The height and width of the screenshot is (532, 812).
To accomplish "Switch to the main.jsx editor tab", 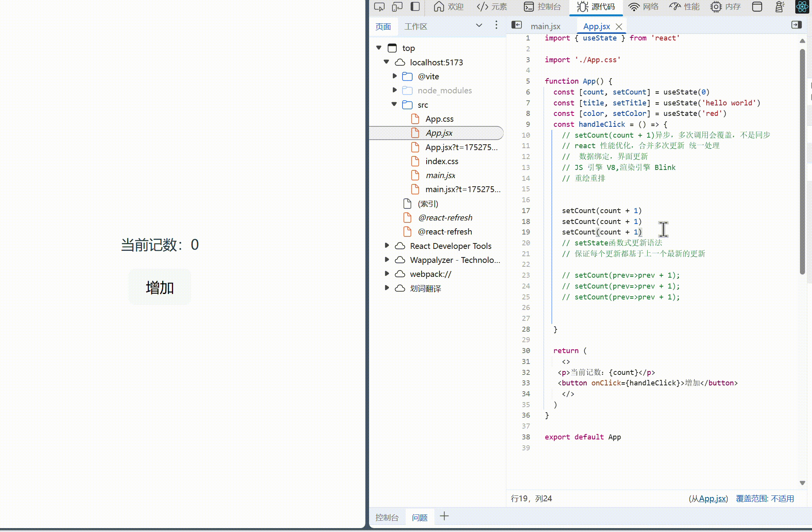I will click(545, 26).
